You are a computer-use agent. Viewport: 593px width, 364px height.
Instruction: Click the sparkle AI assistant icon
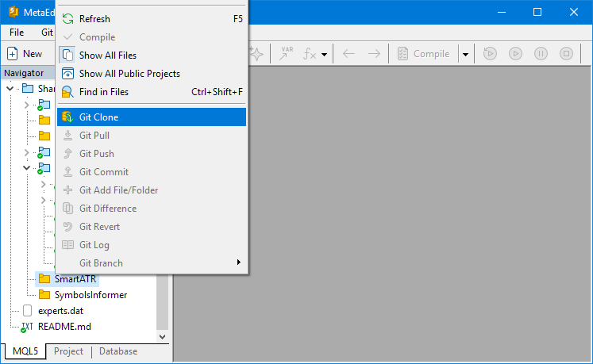[x=256, y=54]
